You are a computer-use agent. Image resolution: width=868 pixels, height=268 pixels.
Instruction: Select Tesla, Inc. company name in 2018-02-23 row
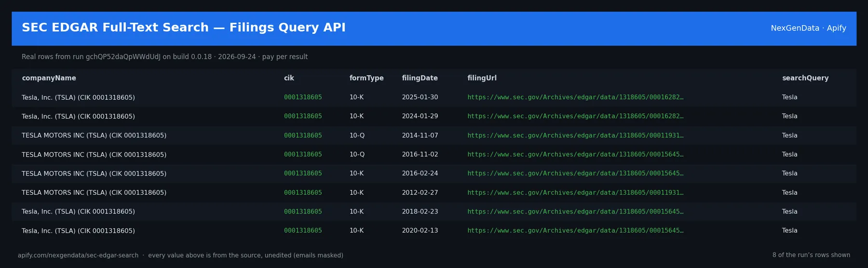78,212
